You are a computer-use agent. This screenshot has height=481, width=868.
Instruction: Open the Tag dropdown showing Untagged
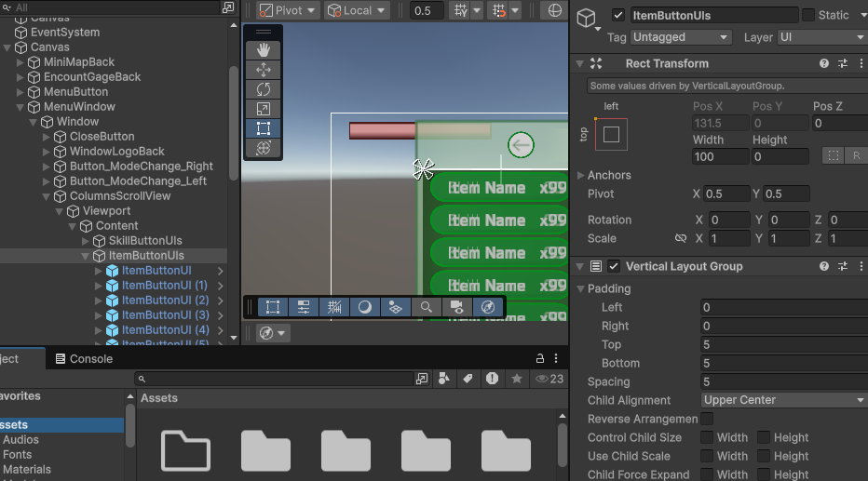point(681,37)
